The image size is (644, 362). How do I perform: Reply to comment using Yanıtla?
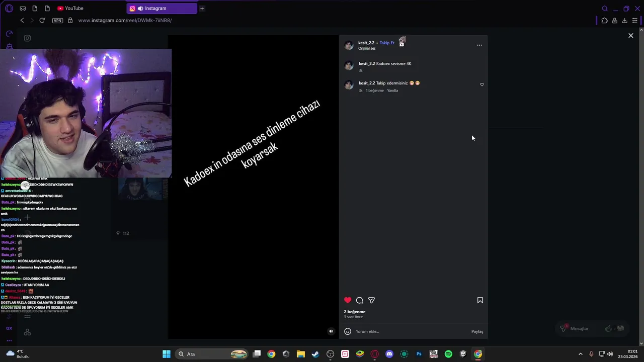click(392, 90)
